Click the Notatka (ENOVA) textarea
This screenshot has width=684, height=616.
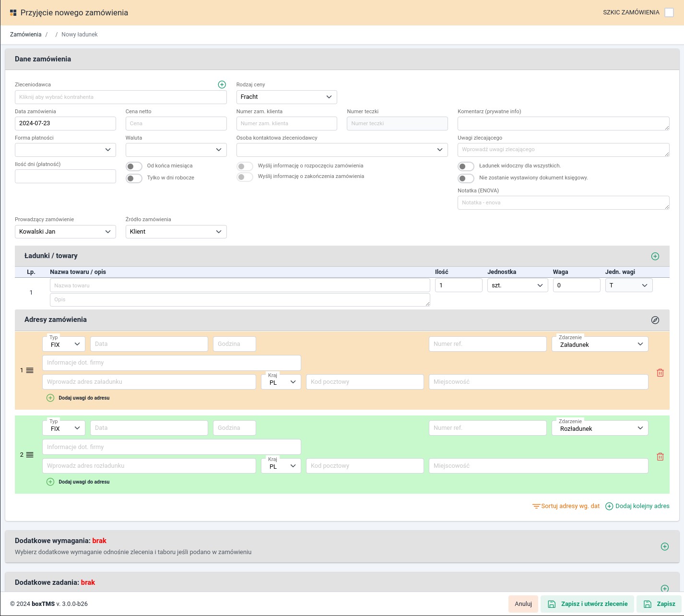[564, 202]
